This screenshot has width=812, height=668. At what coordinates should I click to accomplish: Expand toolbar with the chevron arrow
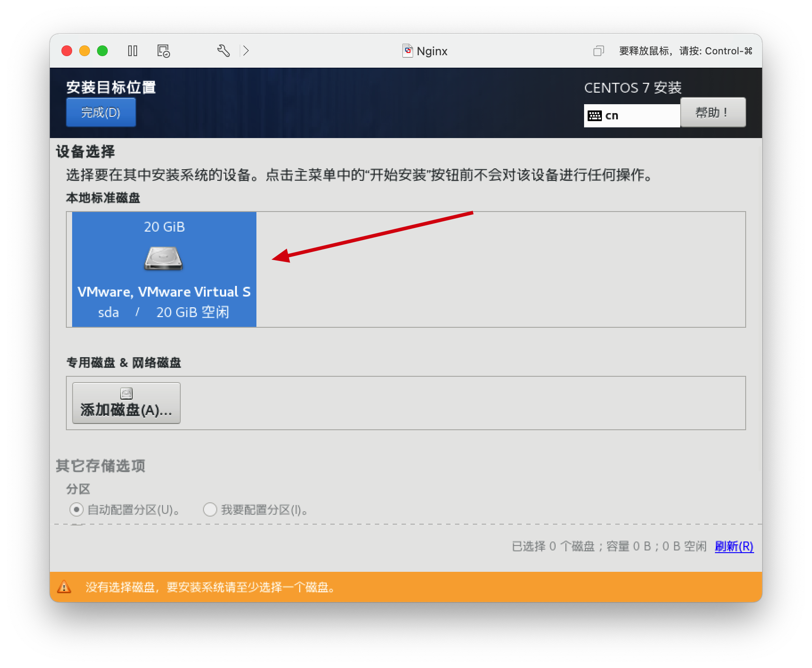(x=246, y=51)
